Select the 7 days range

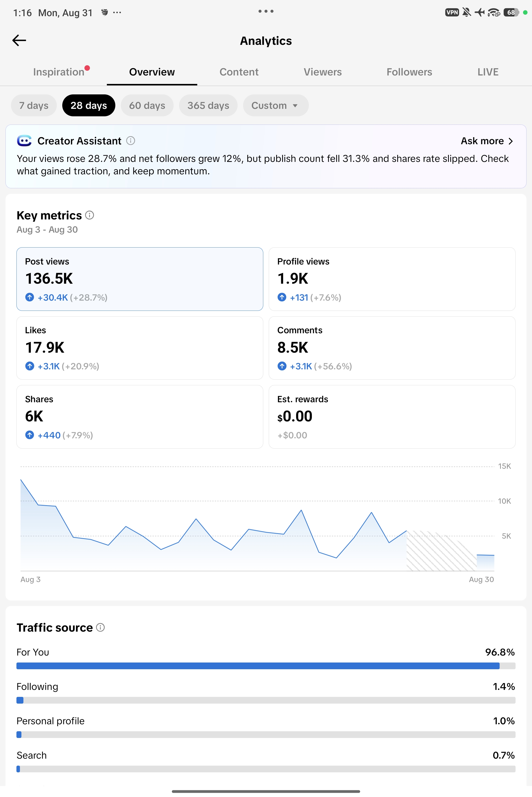[34, 106]
